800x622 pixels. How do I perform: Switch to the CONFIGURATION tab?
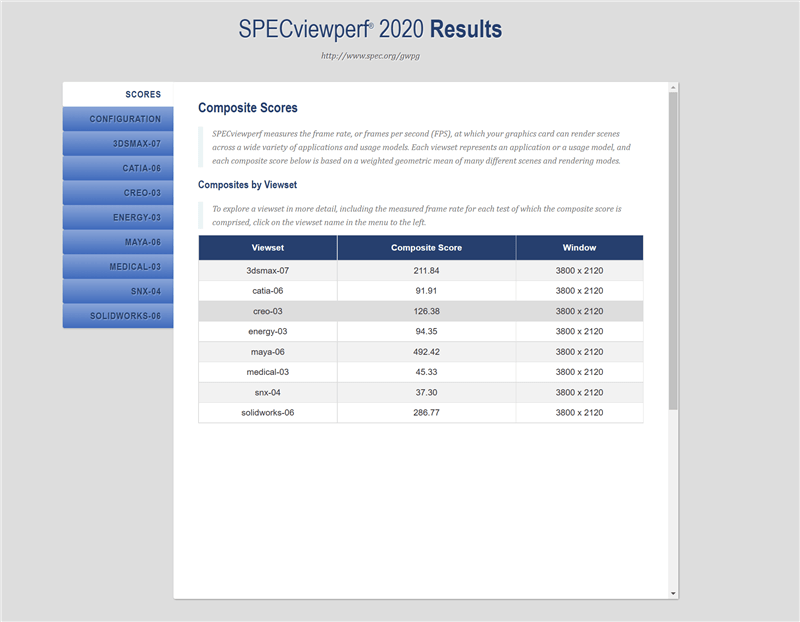(118, 119)
